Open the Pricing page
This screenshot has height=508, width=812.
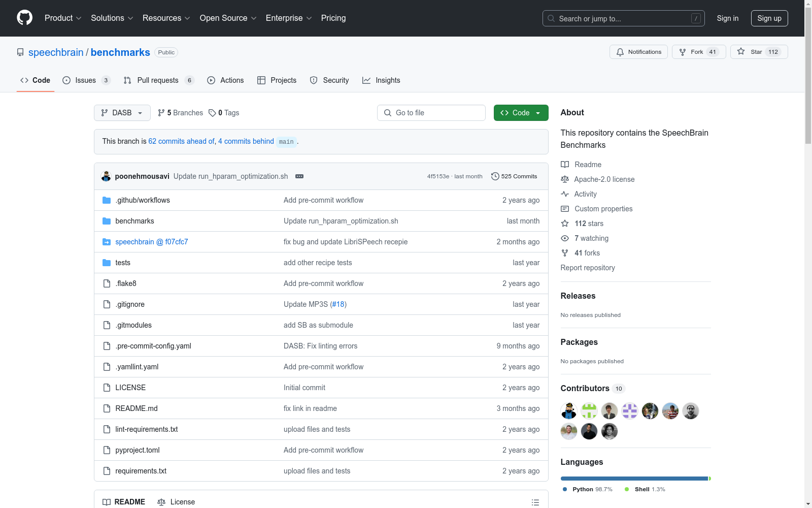point(333,18)
